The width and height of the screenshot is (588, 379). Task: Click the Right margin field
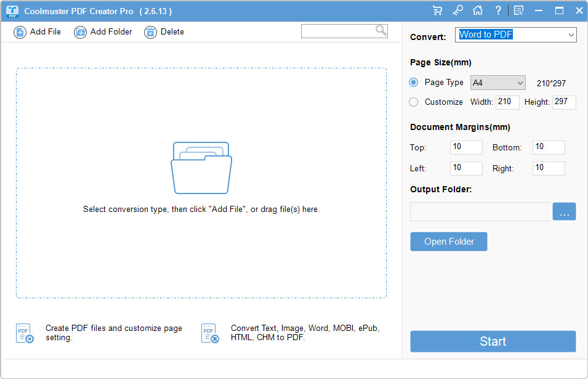(549, 168)
